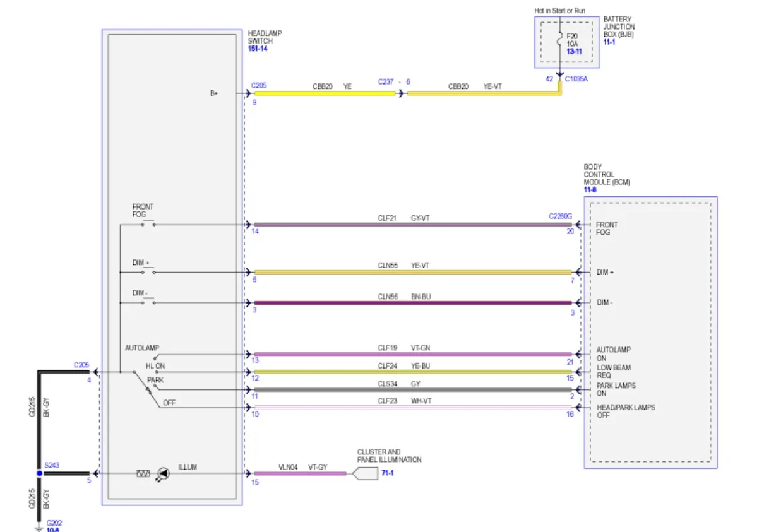Click pin number 9 at B+ connector

[254, 102]
